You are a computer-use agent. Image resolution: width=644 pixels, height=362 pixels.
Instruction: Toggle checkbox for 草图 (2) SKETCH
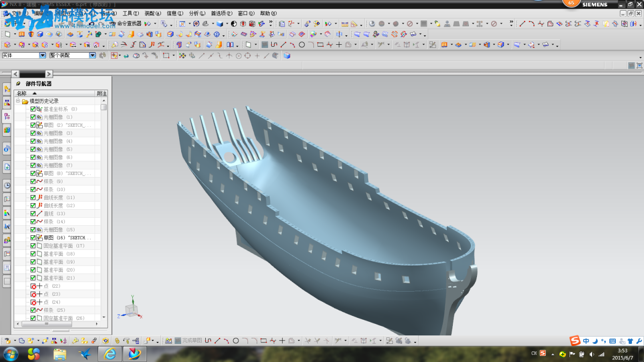pos(33,125)
